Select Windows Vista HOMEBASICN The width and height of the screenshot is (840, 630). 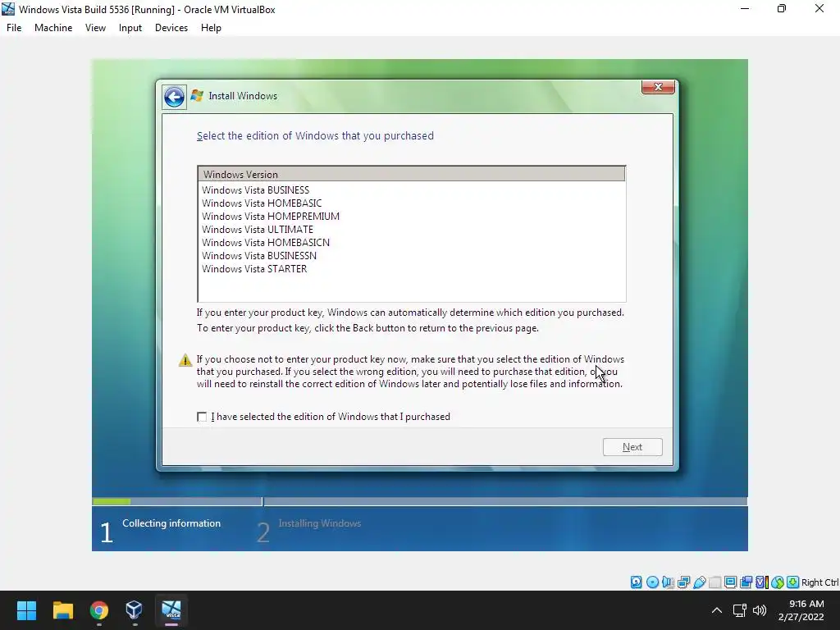tap(411, 243)
